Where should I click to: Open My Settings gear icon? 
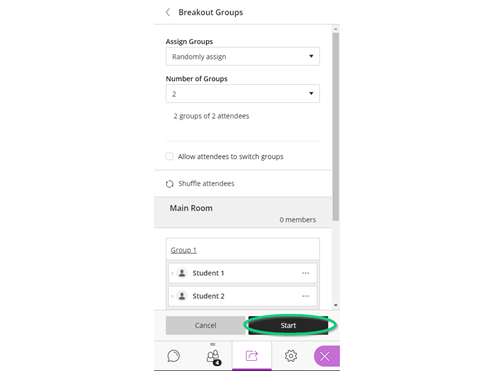(x=291, y=356)
